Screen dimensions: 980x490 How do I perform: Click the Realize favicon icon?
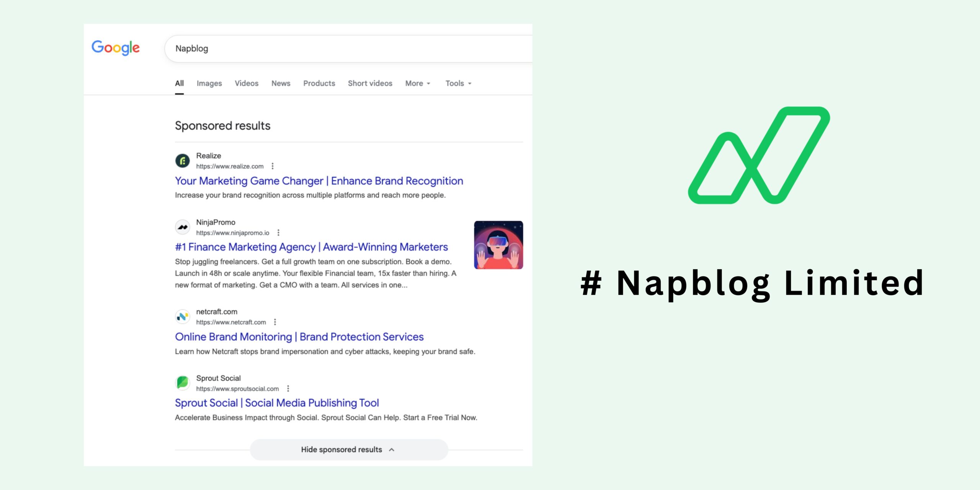tap(183, 161)
